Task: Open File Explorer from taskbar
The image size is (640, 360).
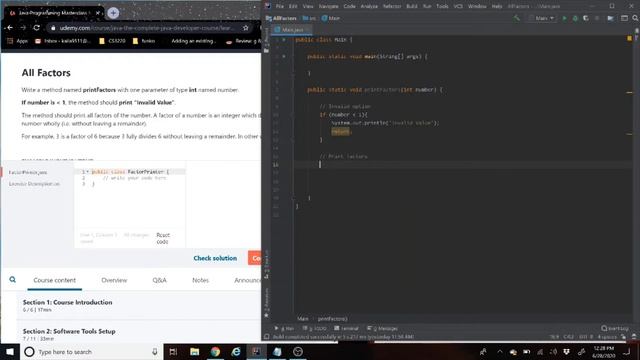Action: [194, 351]
